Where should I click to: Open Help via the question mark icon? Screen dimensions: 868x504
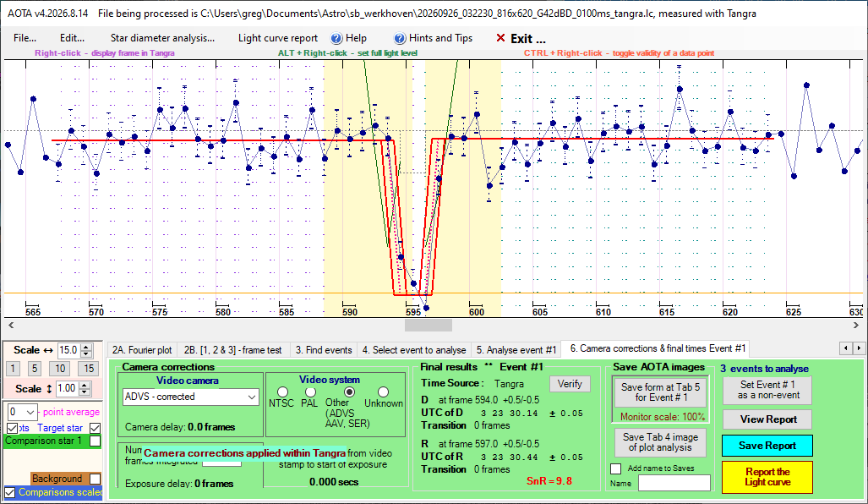click(336, 38)
